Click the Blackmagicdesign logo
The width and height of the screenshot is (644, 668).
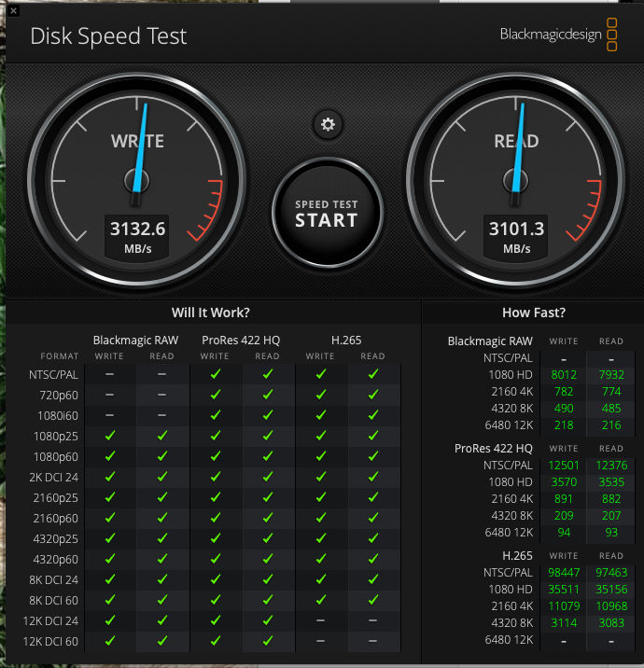pos(559,35)
